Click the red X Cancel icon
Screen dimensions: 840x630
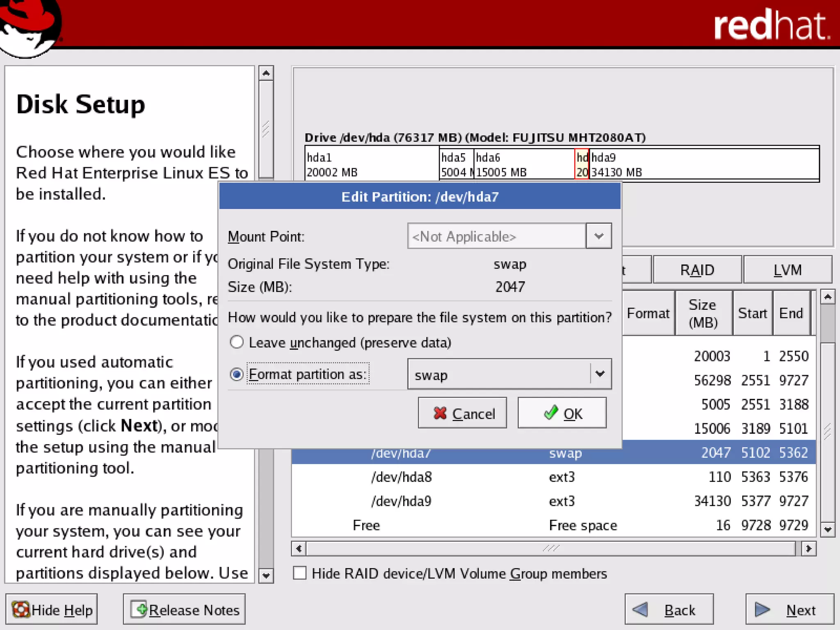tap(440, 413)
